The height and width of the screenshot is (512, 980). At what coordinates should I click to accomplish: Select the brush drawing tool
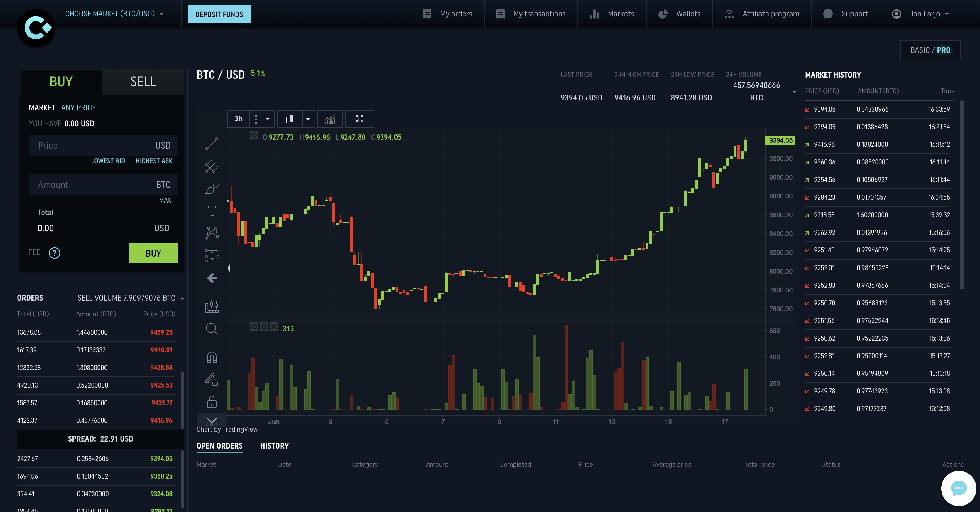click(212, 188)
